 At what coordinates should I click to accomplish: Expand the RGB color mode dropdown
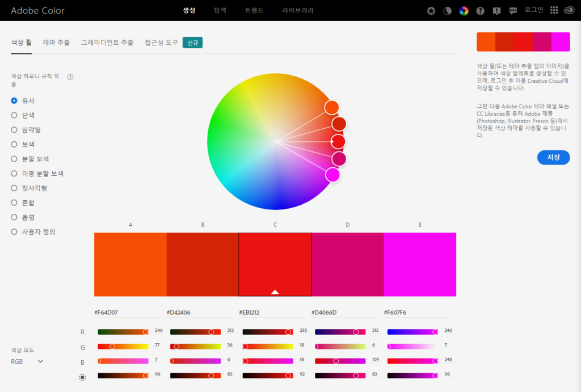(27, 361)
